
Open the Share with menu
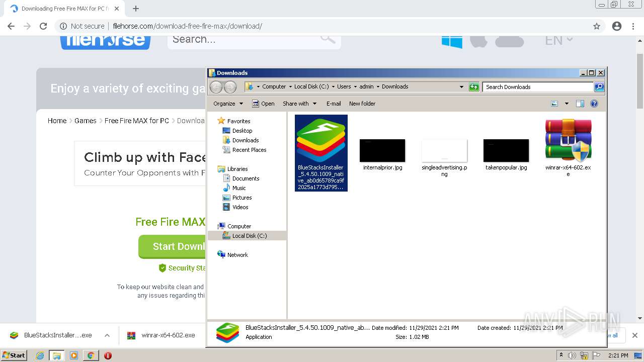[299, 104]
